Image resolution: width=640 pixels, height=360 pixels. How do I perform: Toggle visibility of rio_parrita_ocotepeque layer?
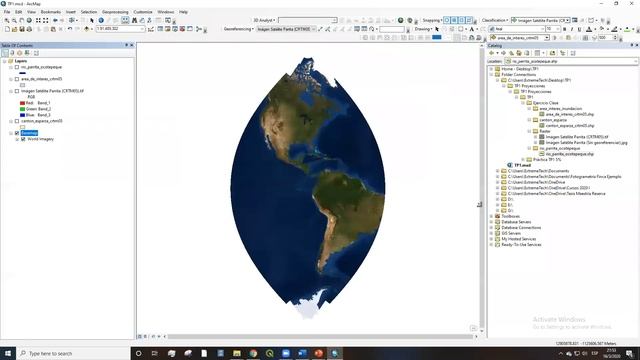pos(17,67)
